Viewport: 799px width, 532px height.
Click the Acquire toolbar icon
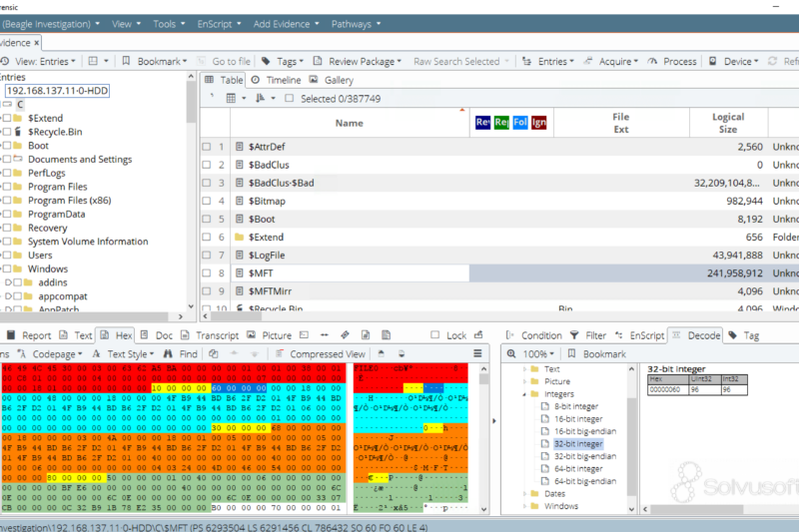pos(588,61)
